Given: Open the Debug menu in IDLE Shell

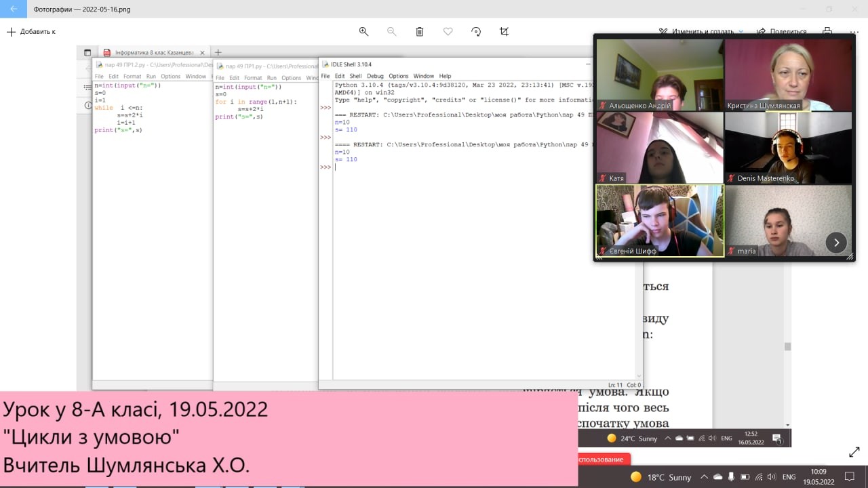Looking at the screenshot, I should point(375,76).
